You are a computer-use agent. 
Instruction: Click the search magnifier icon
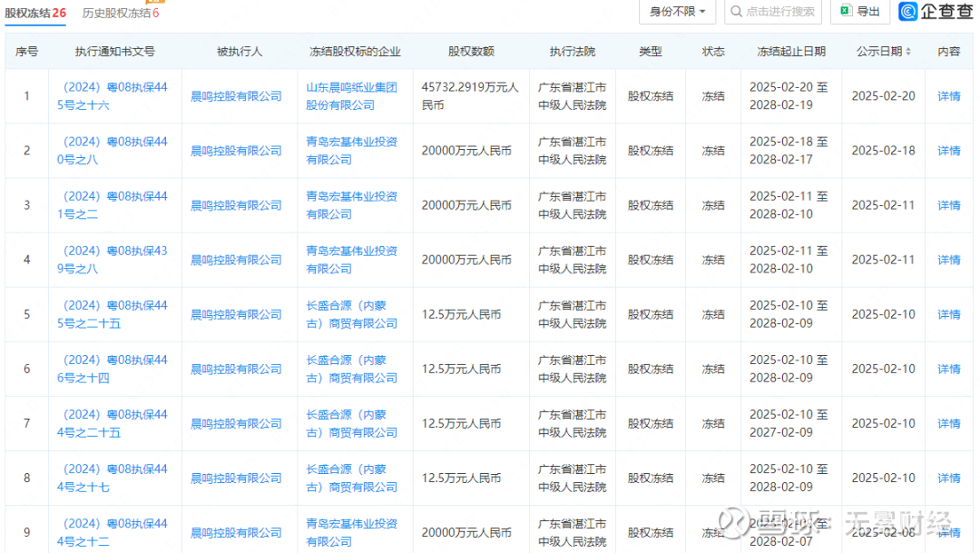[736, 11]
